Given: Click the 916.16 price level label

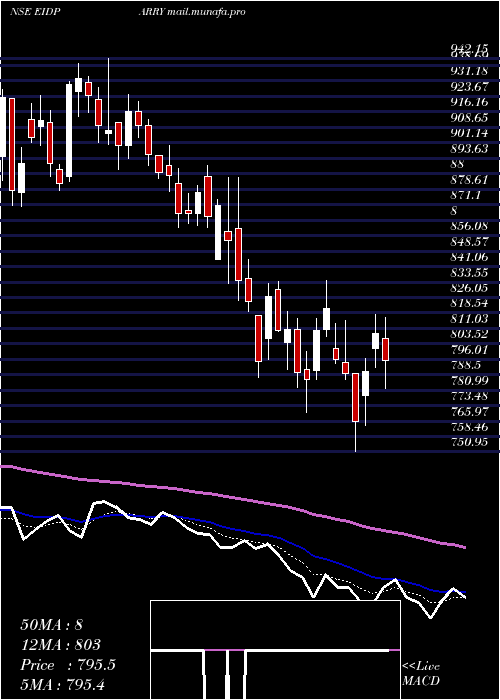Looking at the screenshot, I should point(469,102).
